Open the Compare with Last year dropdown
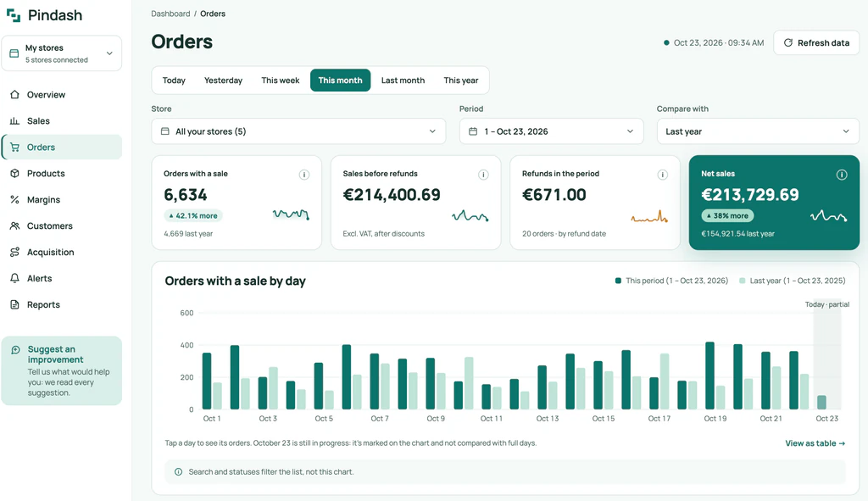 (x=758, y=131)
